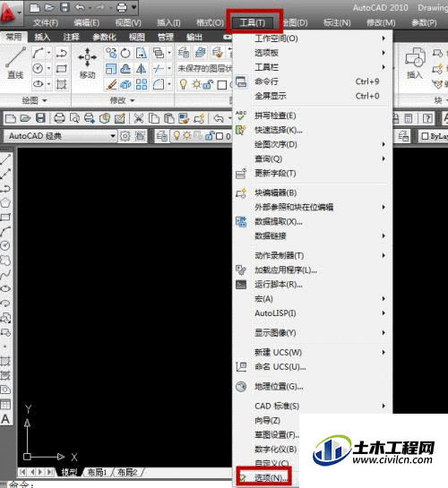Open the 编辑(E) menu
Screen dimensions: 448x488
tap(86, 22)
